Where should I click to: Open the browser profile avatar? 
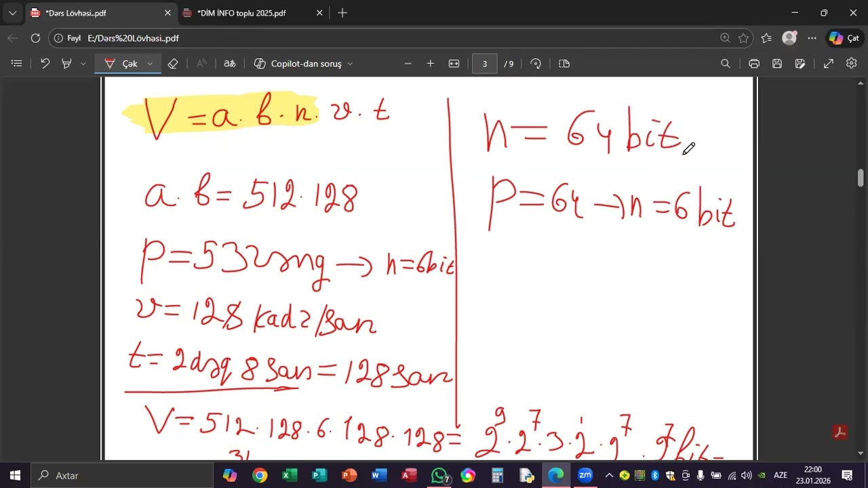(x=789, y=38)
